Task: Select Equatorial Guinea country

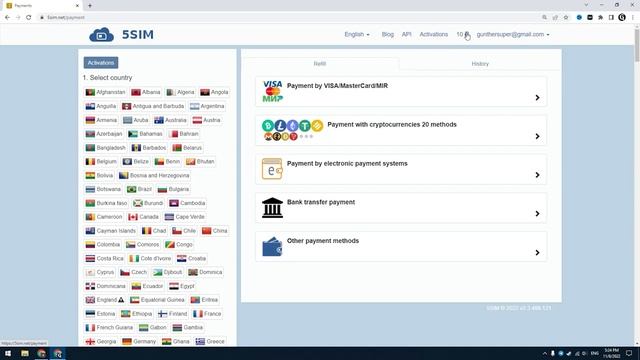Action: (157, 300)
